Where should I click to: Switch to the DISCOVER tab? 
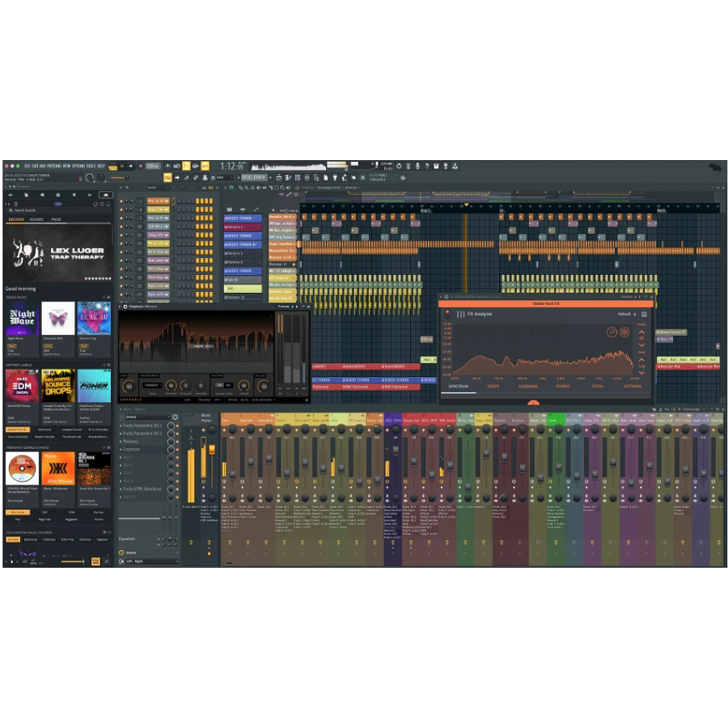tap(16, 219)
